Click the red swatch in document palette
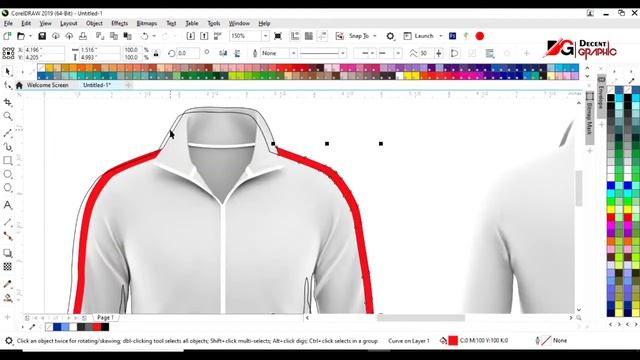Viewport: 640px width, 360px height. coord(97,327)
